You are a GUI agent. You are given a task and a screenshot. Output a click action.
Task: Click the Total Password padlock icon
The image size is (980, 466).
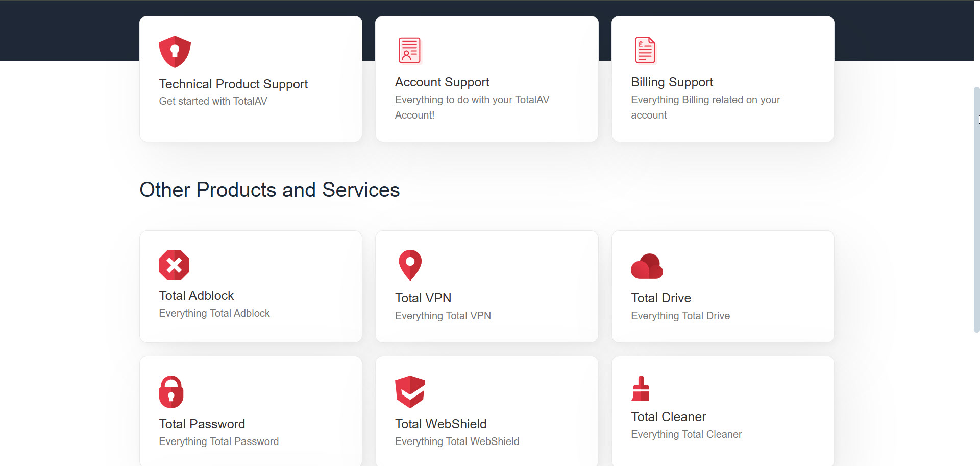point(171,392)
